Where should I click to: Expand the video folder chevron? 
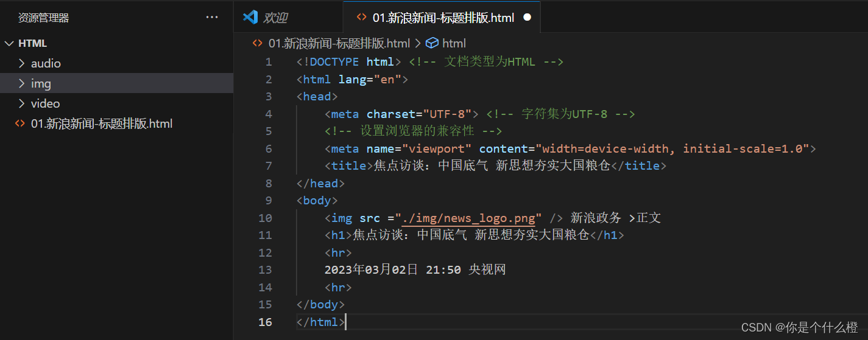[22, 103]
